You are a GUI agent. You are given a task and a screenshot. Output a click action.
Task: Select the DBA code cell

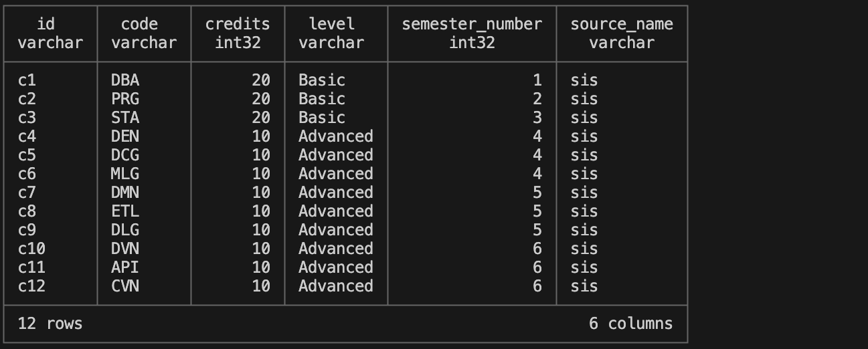(x=125, y=80)
